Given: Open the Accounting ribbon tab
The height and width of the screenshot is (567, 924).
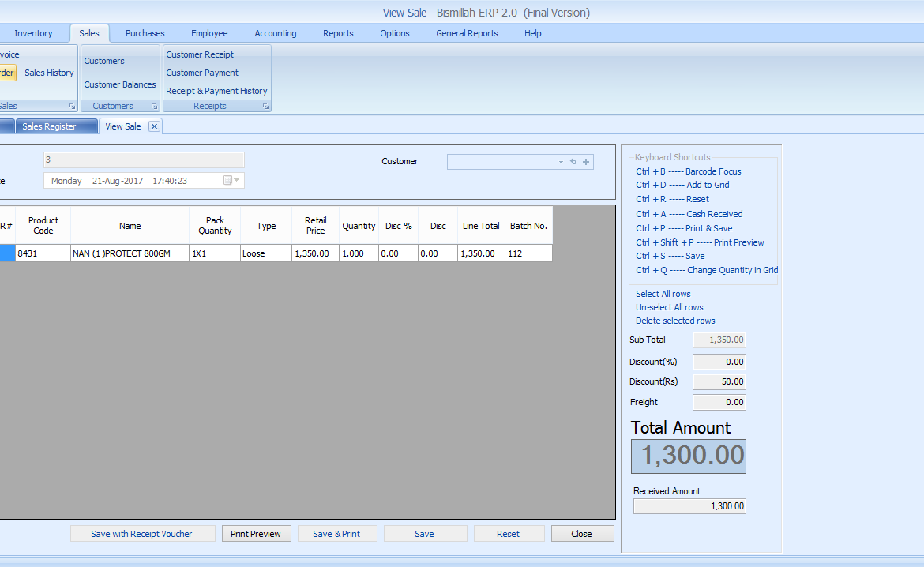Looking at the screenshot, I should 276,33.
